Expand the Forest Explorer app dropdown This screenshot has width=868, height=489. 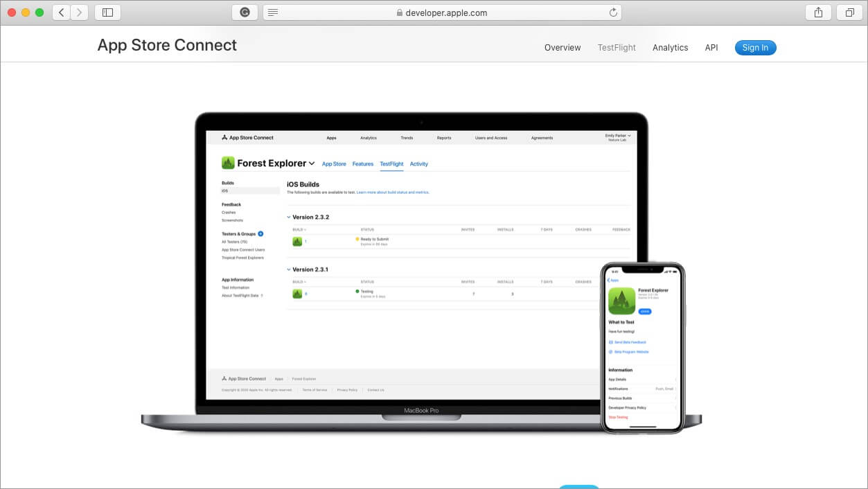(x=312, y=163)
